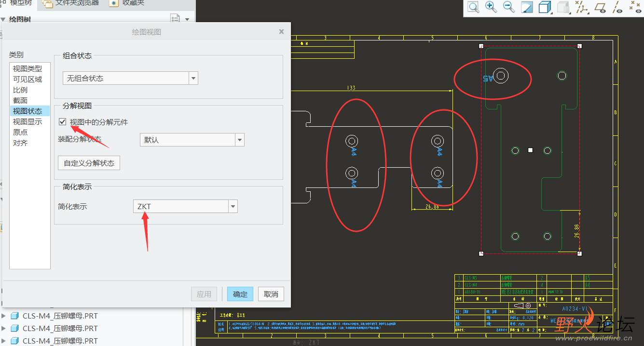Toggle datum point display icon
The image size is (644, 346).
tap(635, 8)
